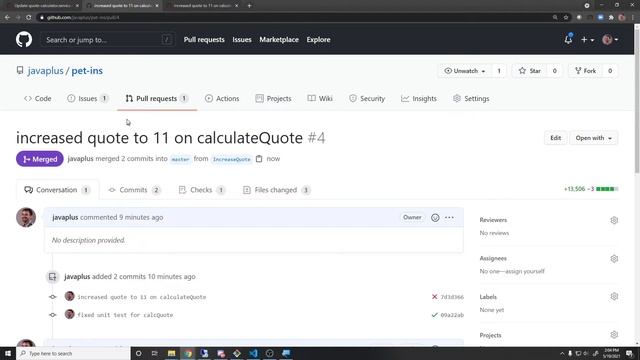
Task: Open the IncreaseQuote branch link
Action: click(x=231, y=159)
